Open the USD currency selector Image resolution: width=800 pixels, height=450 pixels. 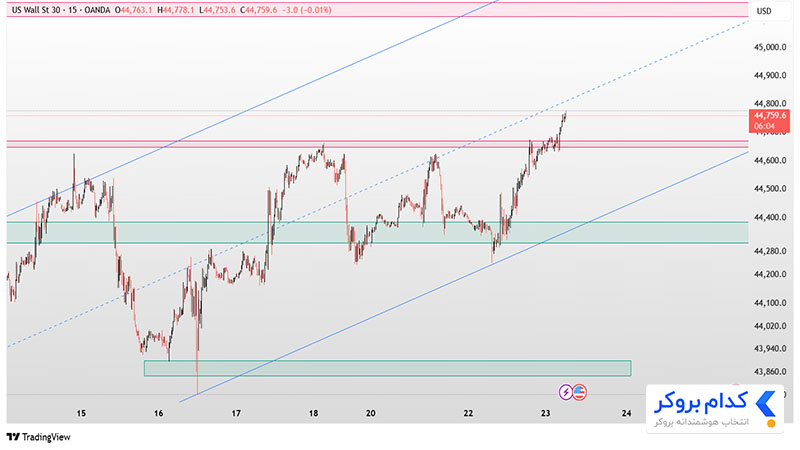click(x=764, y=11)
